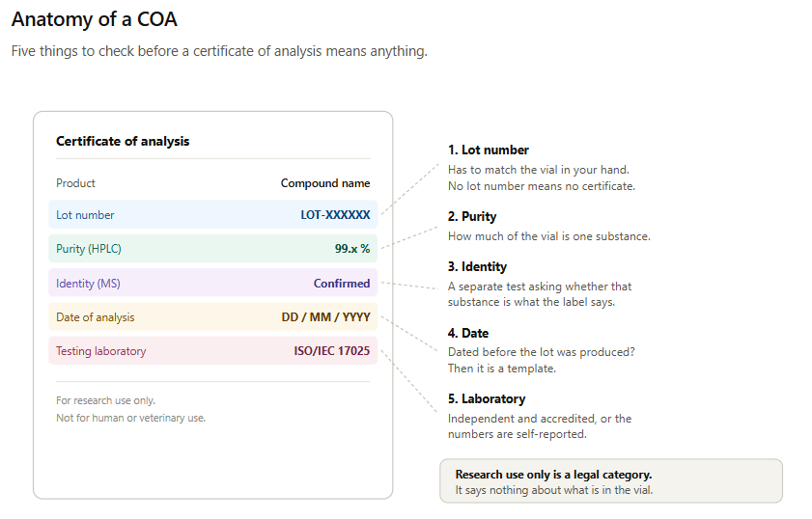Click the 'Anatomy of a COA' title
812x519 pixels.
95,19
